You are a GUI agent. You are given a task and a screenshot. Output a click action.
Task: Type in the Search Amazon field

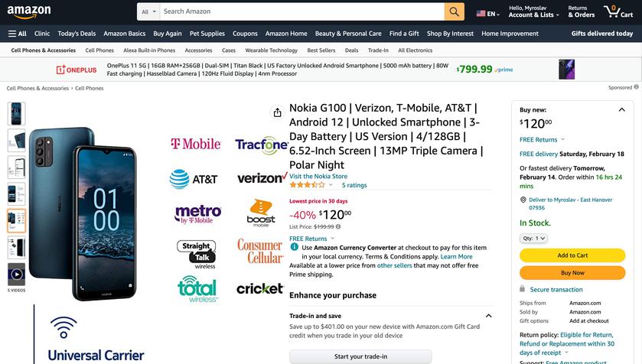tap(301, 11)
